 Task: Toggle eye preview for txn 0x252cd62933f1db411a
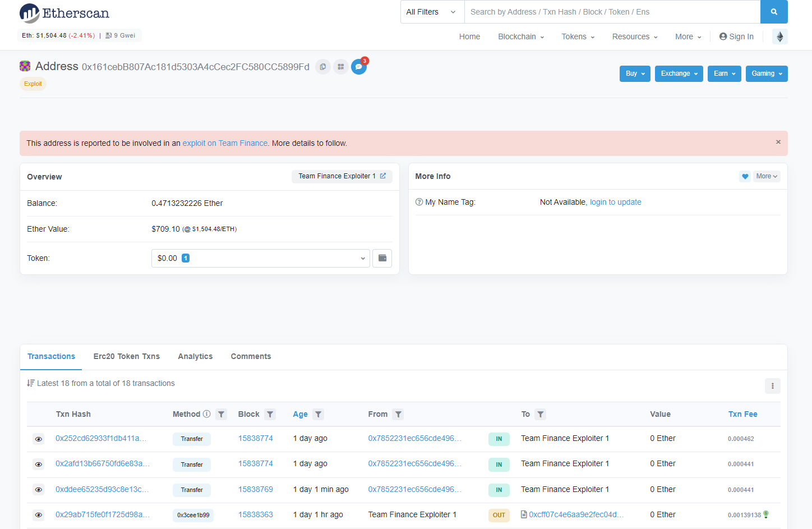[39, 439]
